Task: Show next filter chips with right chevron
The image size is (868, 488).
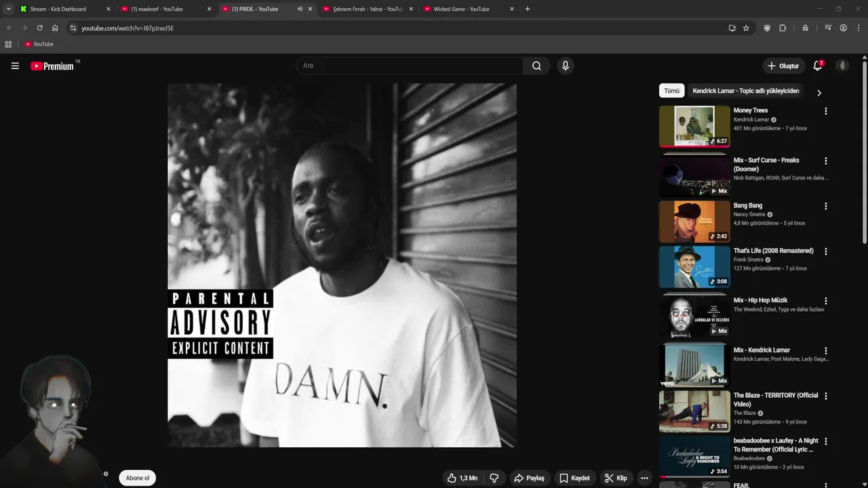Action: tap(818, 93)
